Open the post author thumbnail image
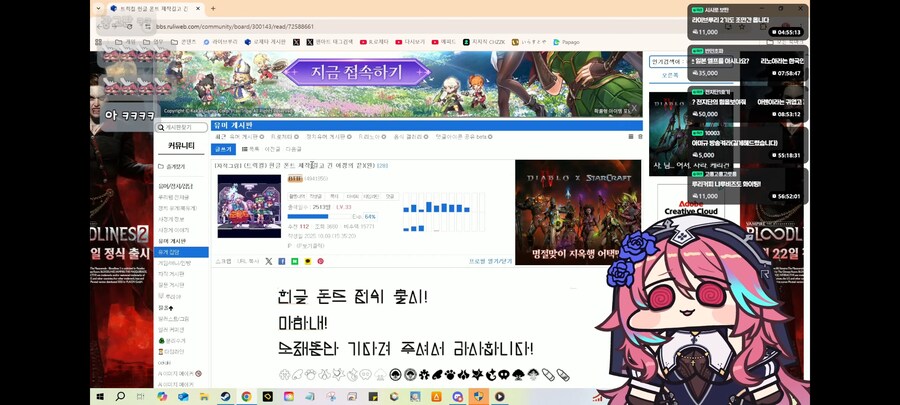 tap(249, 206)
